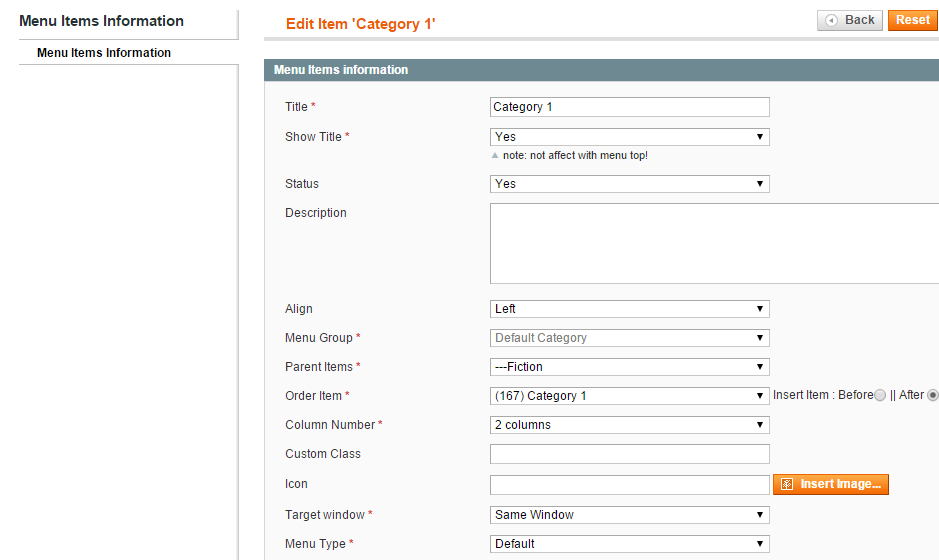
Task: Open the Show Title dropdown
Action: (x=629, y=137)
